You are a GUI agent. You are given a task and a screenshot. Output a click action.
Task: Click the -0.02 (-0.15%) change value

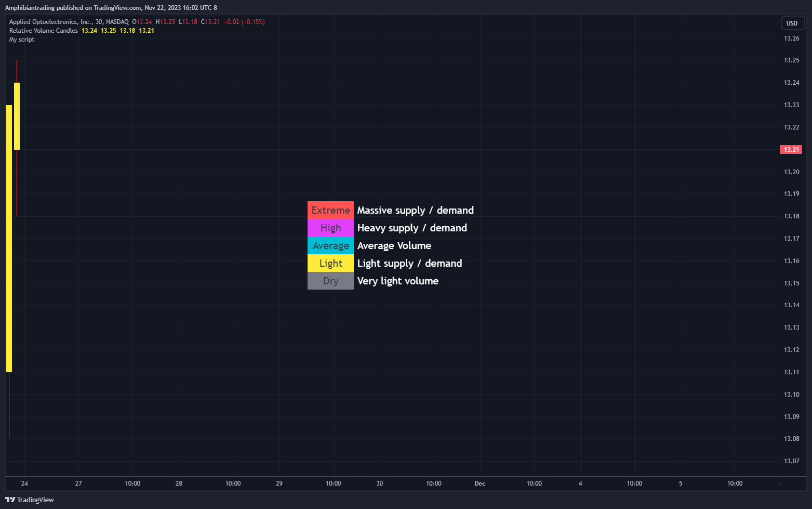pos(244,22)
